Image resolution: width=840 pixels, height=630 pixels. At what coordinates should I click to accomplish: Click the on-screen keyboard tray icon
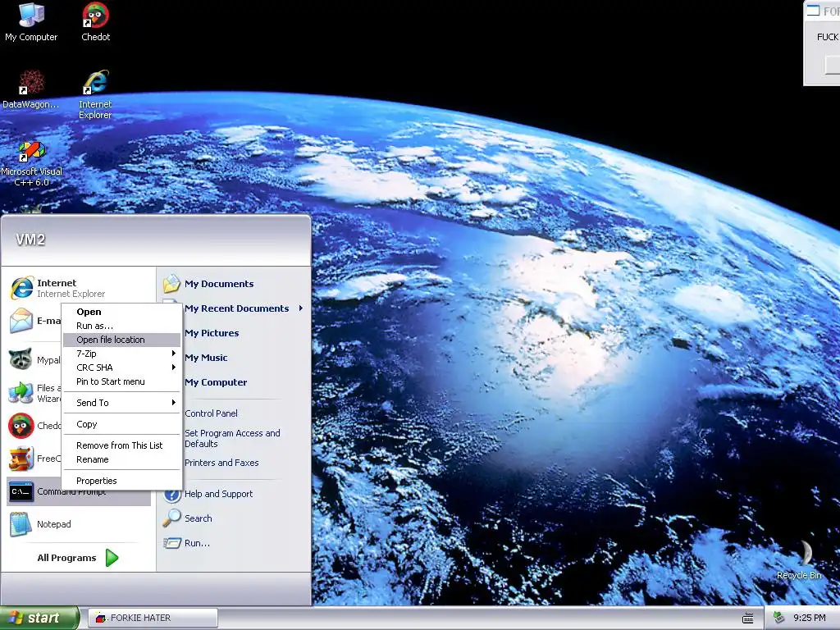click(748, 619)
